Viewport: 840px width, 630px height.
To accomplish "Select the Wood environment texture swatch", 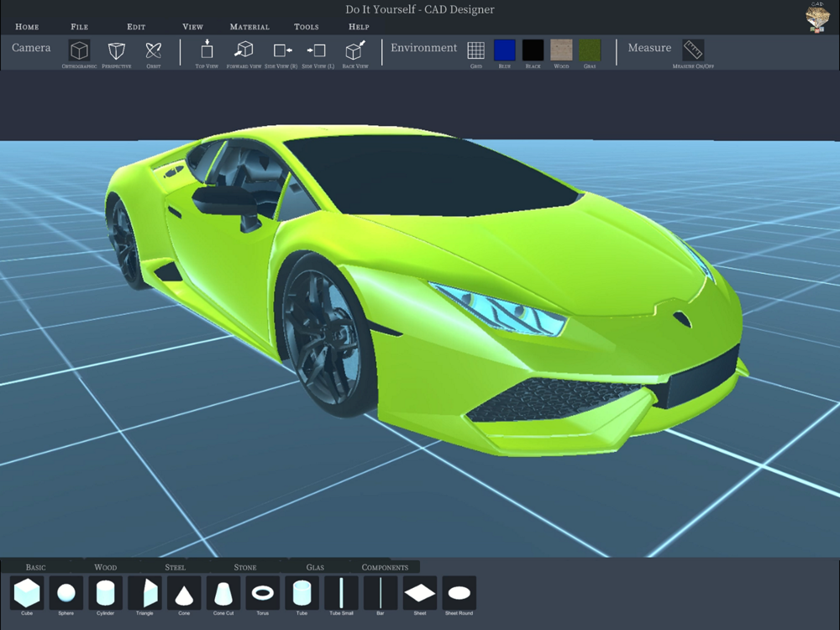I will click(561, 50).
